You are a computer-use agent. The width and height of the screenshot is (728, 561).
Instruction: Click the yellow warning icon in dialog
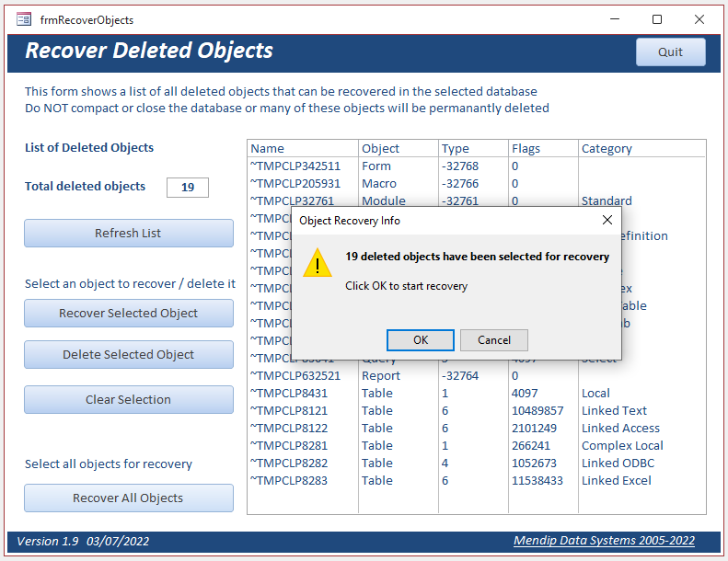coord(318,263)
